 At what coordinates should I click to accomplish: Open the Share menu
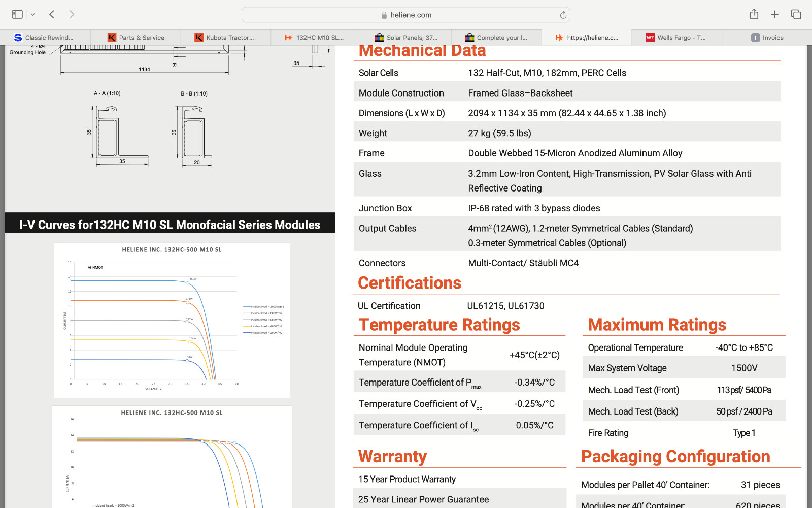[754, 14]
